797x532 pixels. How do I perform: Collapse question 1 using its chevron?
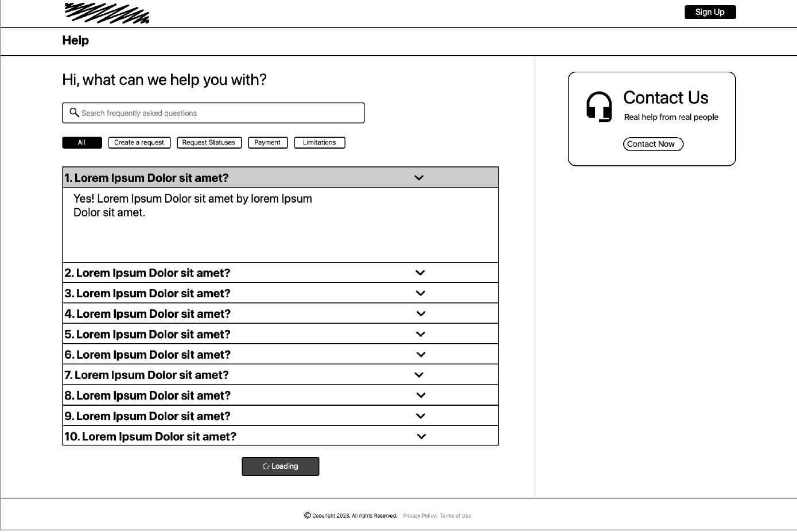point(419,178)
